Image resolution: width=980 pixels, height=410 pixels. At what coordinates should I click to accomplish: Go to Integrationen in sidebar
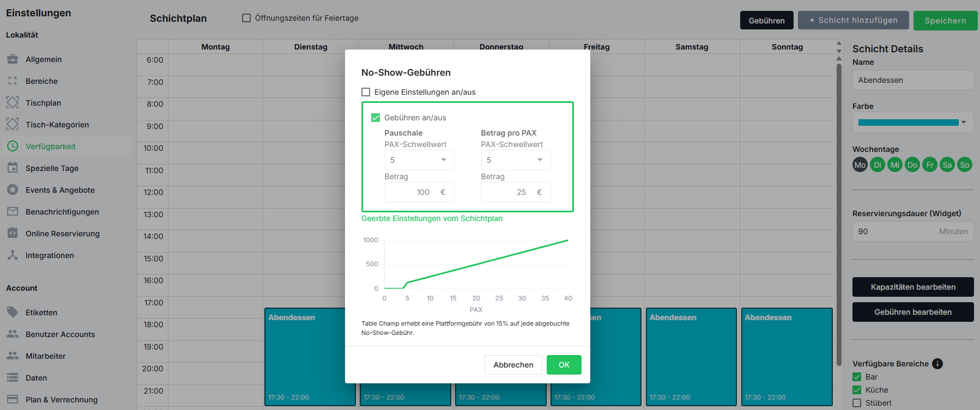point(50,255)
